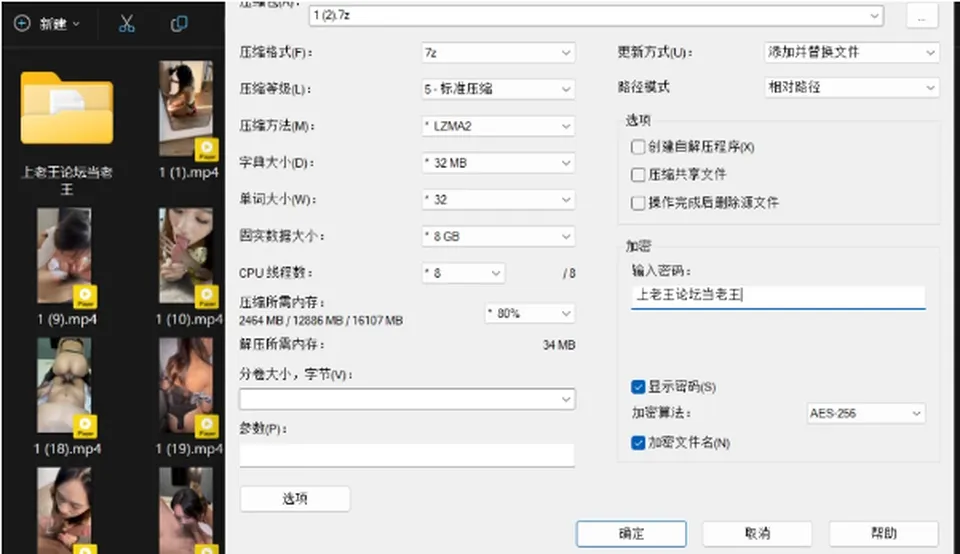The image size is (960, 554).
Task: Enable the 创建自解压程序 checkbox
Action: point(638,147)
